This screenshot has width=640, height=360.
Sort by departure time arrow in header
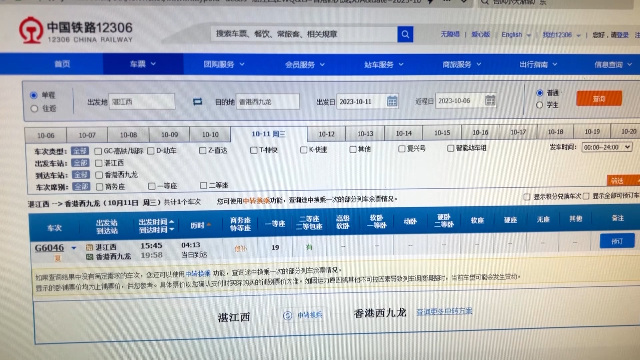coord(171,222)
